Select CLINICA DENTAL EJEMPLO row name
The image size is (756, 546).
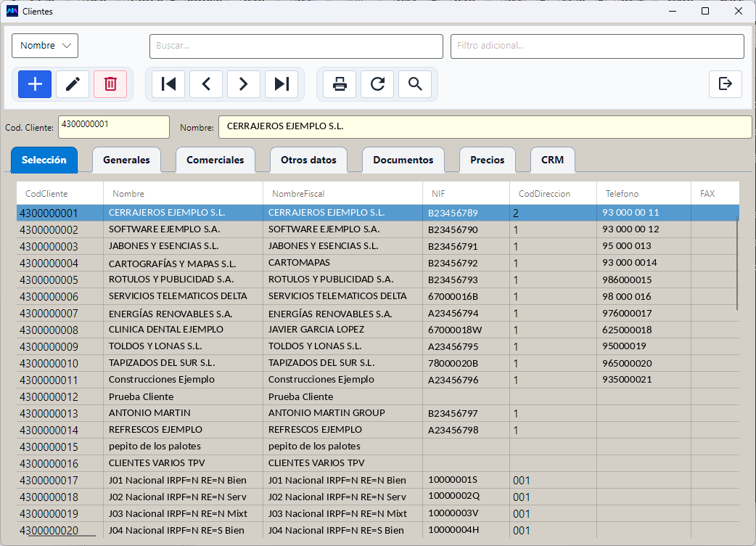tap(166, 330)
